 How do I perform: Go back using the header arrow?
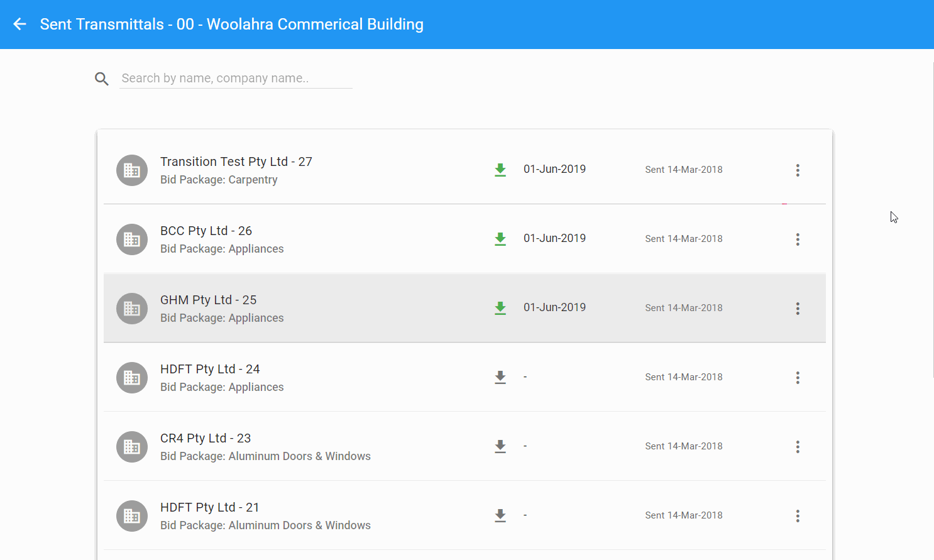pos(19,25)
